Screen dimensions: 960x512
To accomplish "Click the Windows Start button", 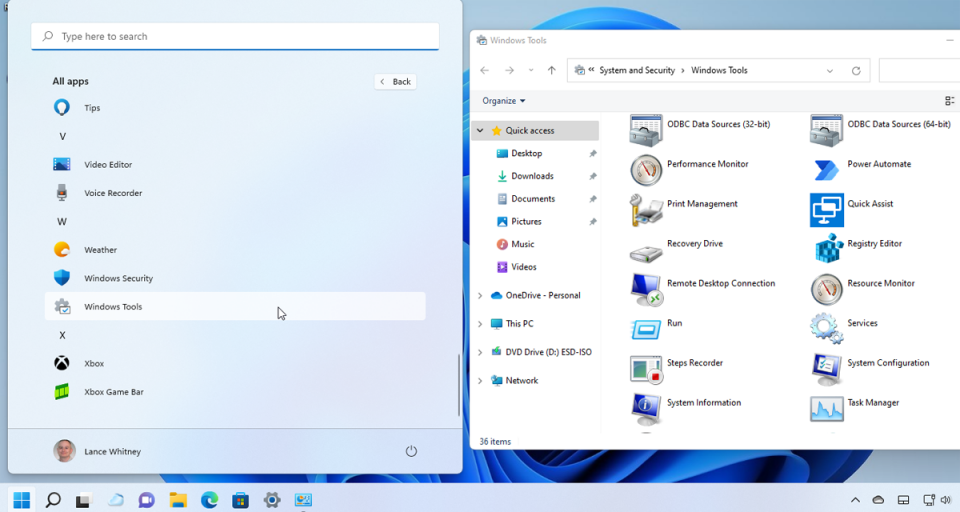I will 21,500.
